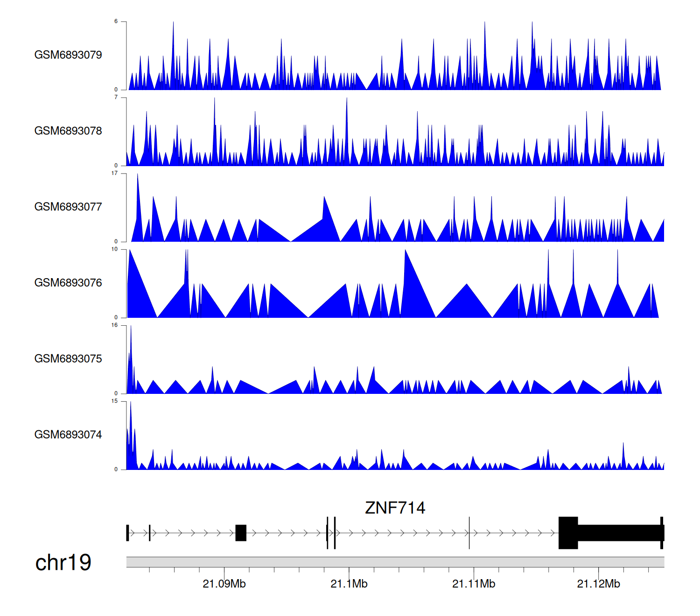Viewport: 700px width, 616px height.
Task: Click the ZNF714 gene name
Action: tap(395, 508)
